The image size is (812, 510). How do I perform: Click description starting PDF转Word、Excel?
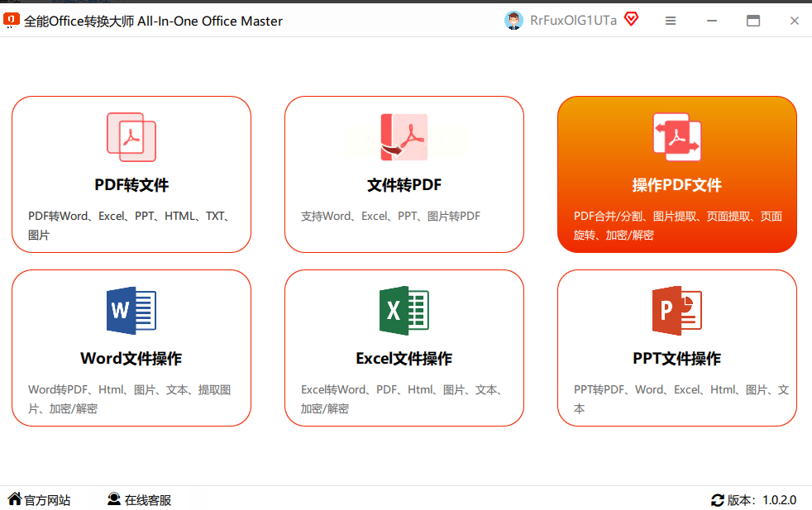pos(130,226)
